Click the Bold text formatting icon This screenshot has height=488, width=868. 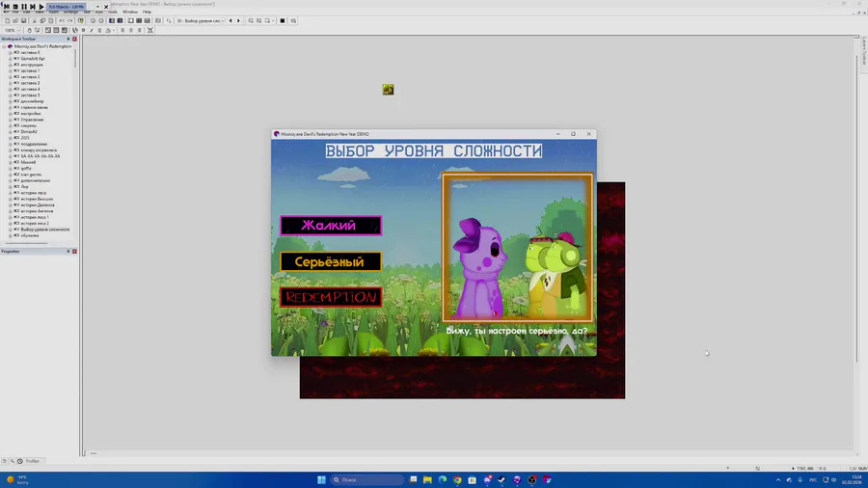click(x=83, y=31)
